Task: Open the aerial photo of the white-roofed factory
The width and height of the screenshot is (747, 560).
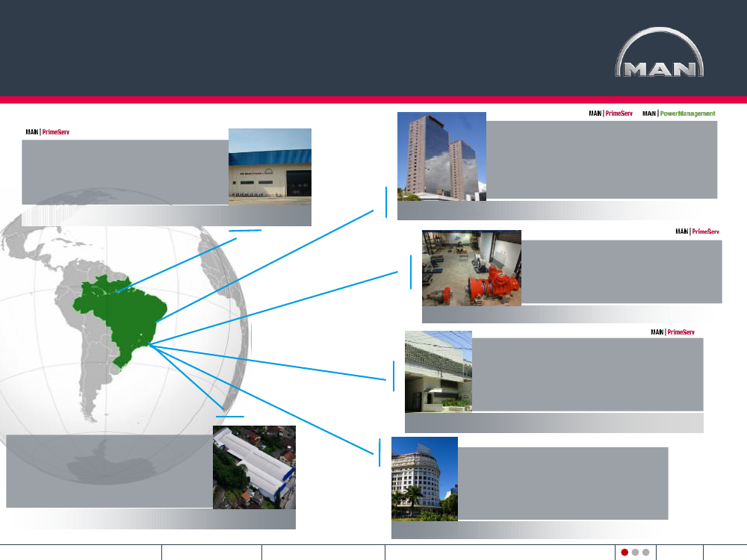Action: [255, 467]
